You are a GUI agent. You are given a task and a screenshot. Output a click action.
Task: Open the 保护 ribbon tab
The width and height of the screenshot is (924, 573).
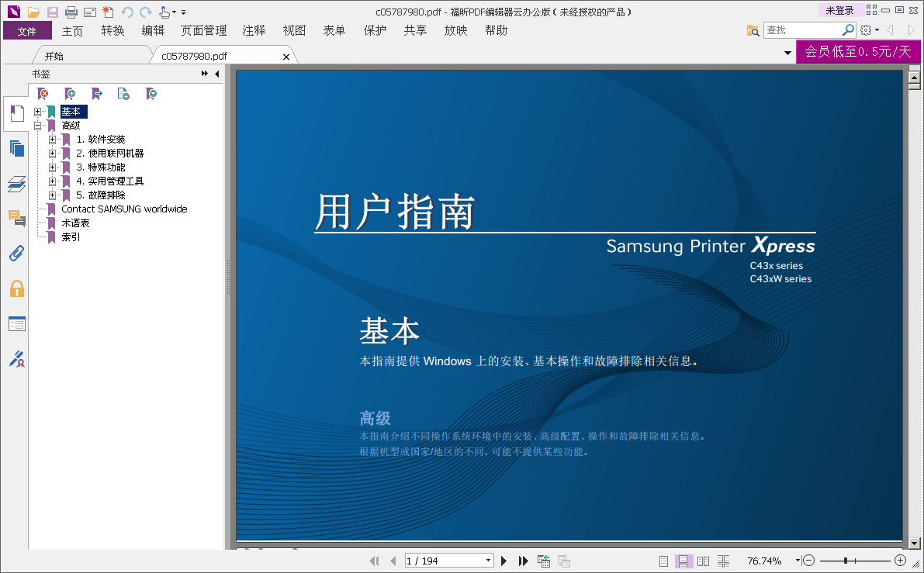[x=375, y=30]
